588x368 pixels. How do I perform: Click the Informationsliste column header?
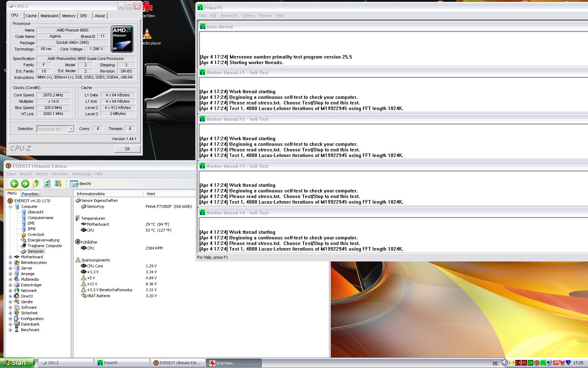coord(108,194)
